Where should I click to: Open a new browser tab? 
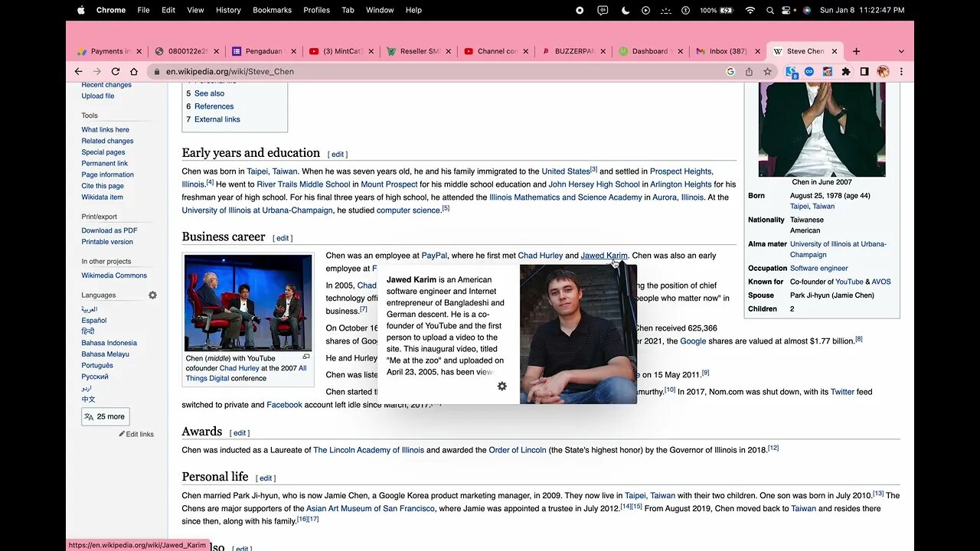tap(856, 51)
